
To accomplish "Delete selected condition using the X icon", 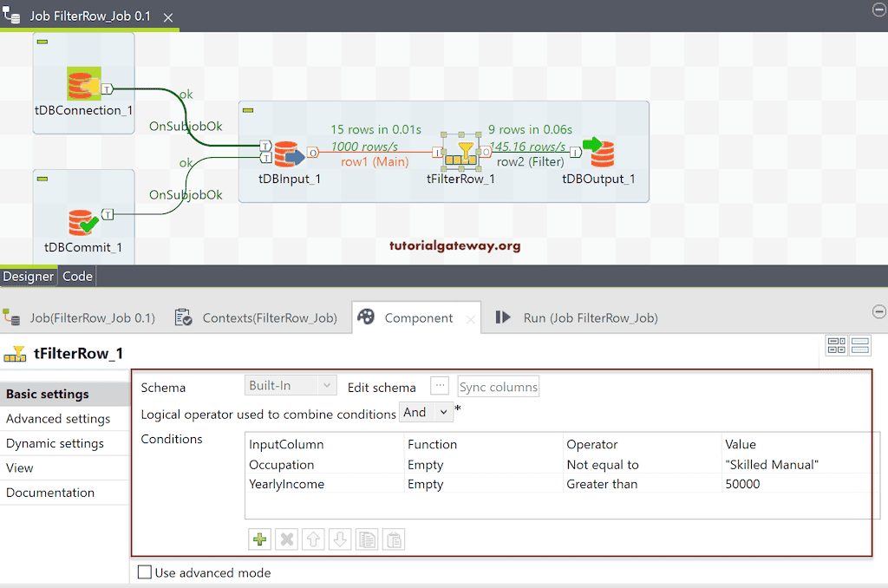I will tap(286, 539).
